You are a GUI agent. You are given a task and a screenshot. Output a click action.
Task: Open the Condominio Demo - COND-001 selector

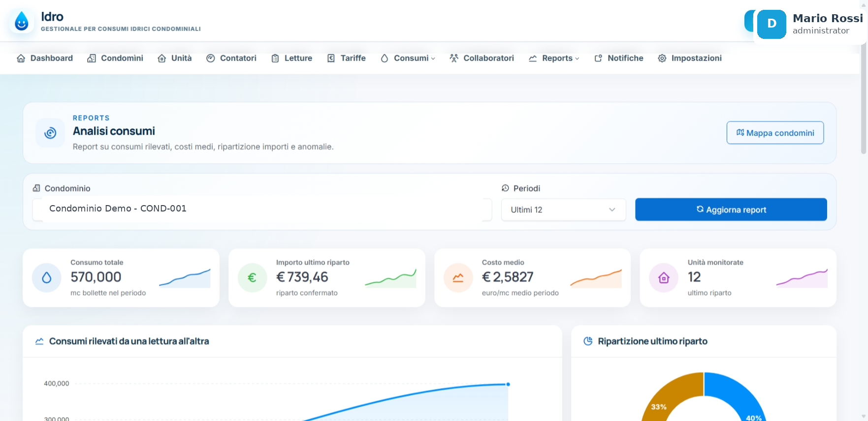(x=262, y=210)
